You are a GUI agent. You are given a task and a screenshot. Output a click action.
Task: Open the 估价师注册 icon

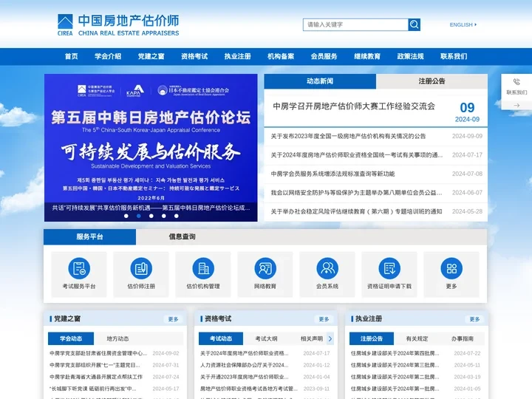click(141, 268)
